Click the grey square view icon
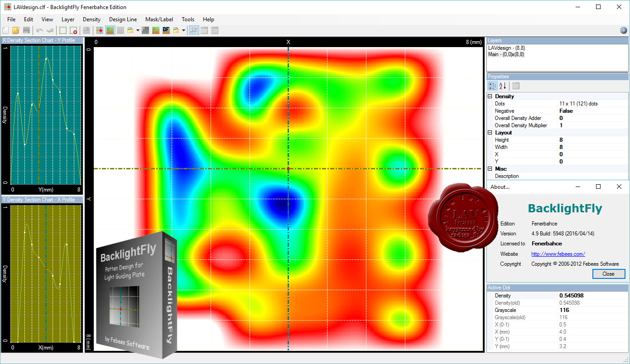630x364 pixels. pos(120,30)
